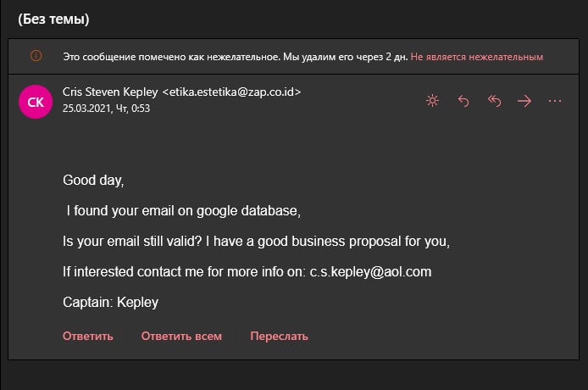Click the '(Без темы)' subject heading
The width and height of the screenshot is (588, 390).
tap(53, 19)
